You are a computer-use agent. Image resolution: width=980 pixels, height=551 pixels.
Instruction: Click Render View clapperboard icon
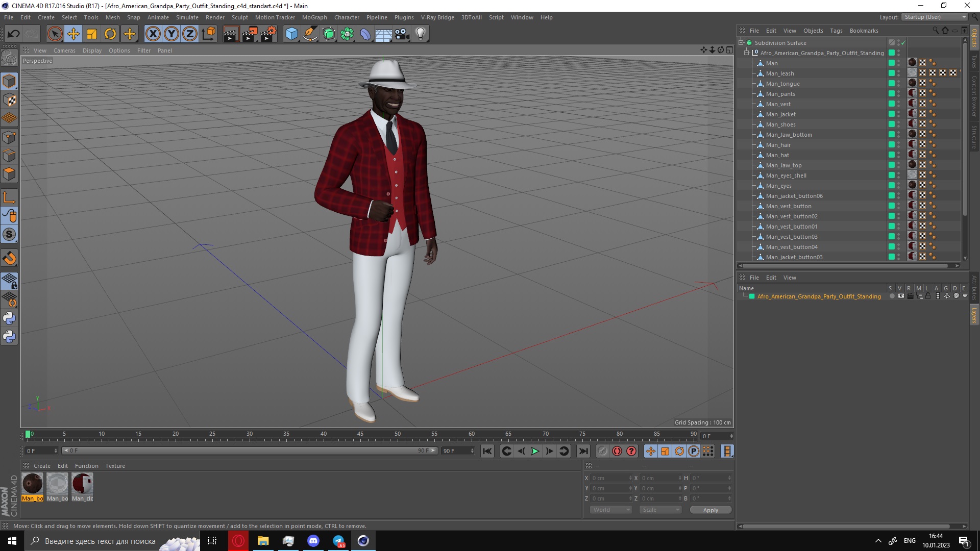[x=231, y=34]
